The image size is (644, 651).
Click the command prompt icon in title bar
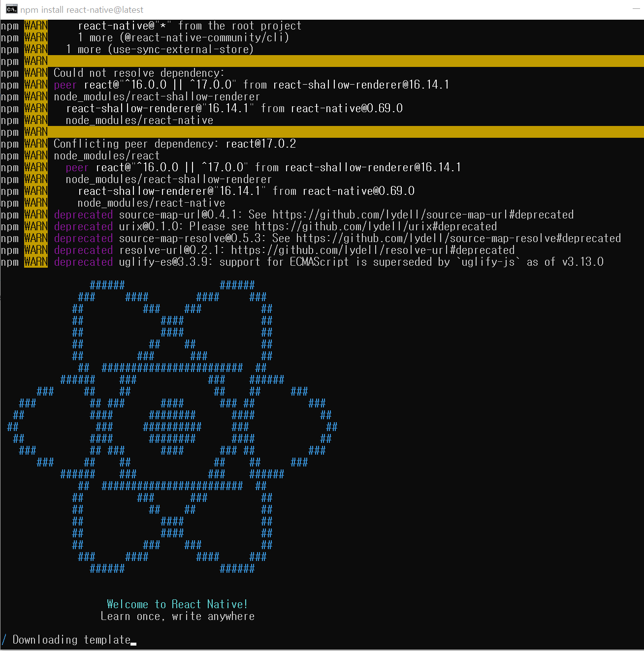pos(11,9)
